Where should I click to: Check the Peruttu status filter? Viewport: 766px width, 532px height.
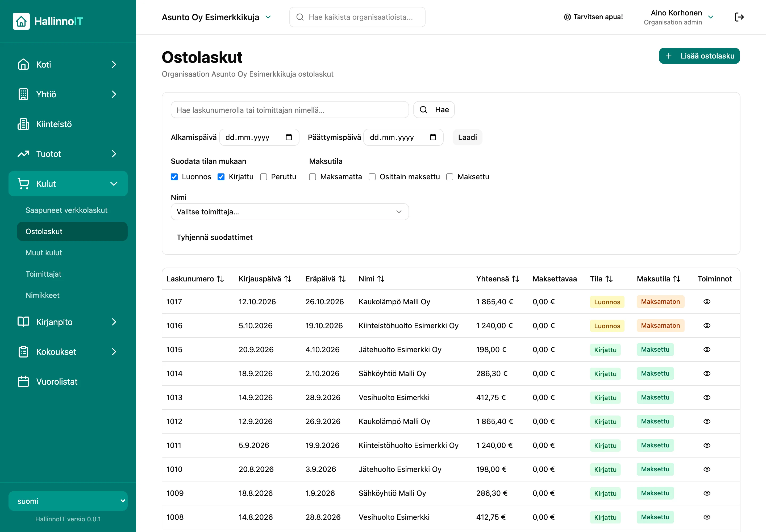click(263, 177)
